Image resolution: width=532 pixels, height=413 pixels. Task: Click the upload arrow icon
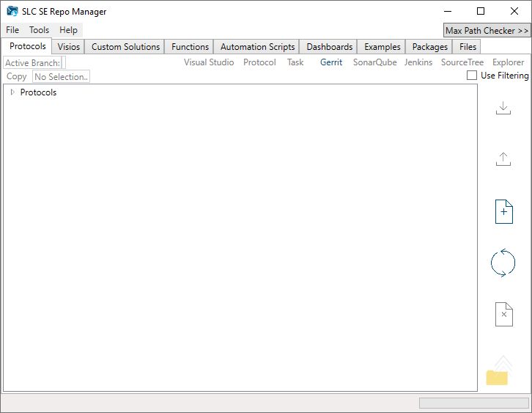[503, 159]
